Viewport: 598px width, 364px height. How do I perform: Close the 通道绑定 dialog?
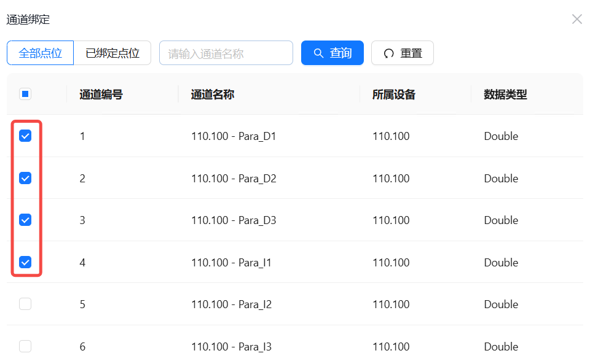click(576, 19)
